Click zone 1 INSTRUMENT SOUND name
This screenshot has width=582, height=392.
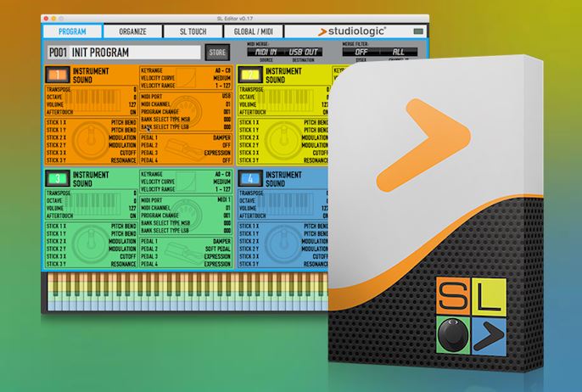click(91, 76)
